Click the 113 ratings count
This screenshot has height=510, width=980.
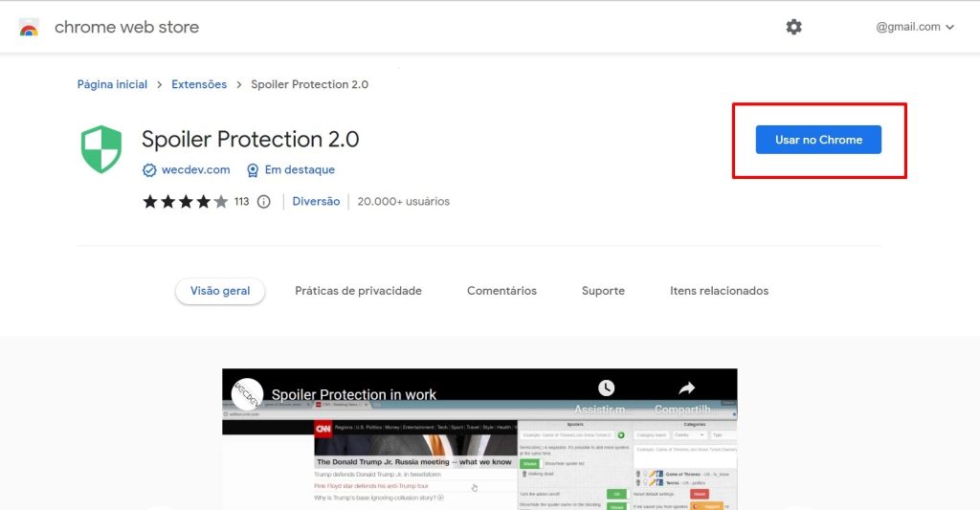tap(242, 201)
